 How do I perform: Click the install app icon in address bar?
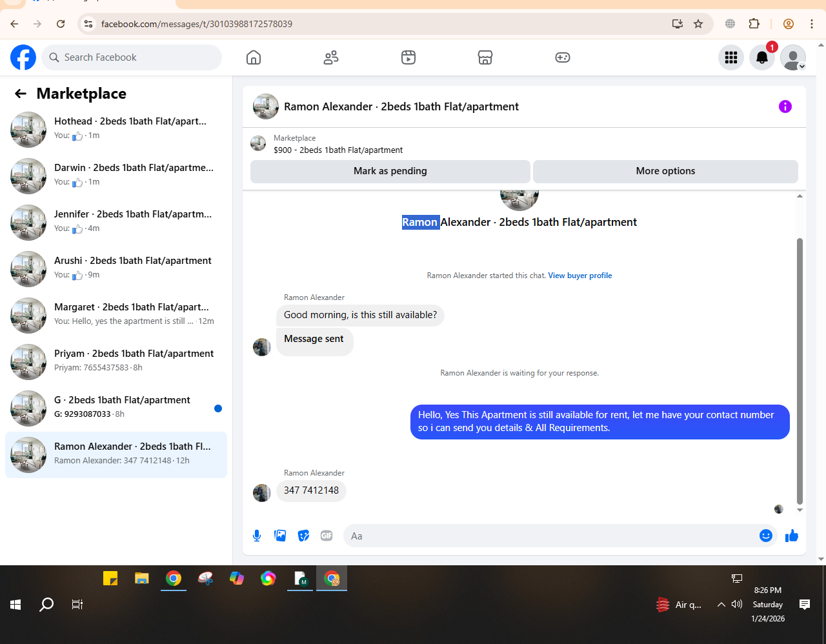tap(678, 24)
